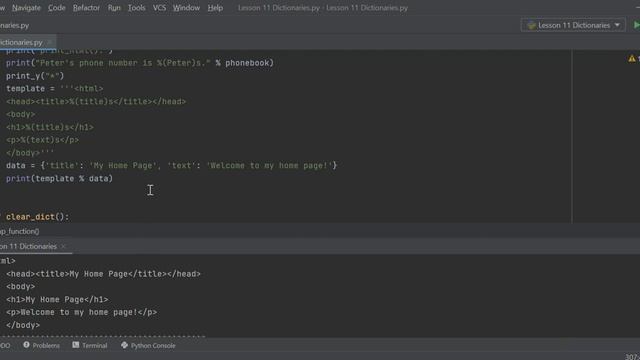The image size is (640, 360).
Task: Open the Refactor menu
Action: (x=86, y=8)
